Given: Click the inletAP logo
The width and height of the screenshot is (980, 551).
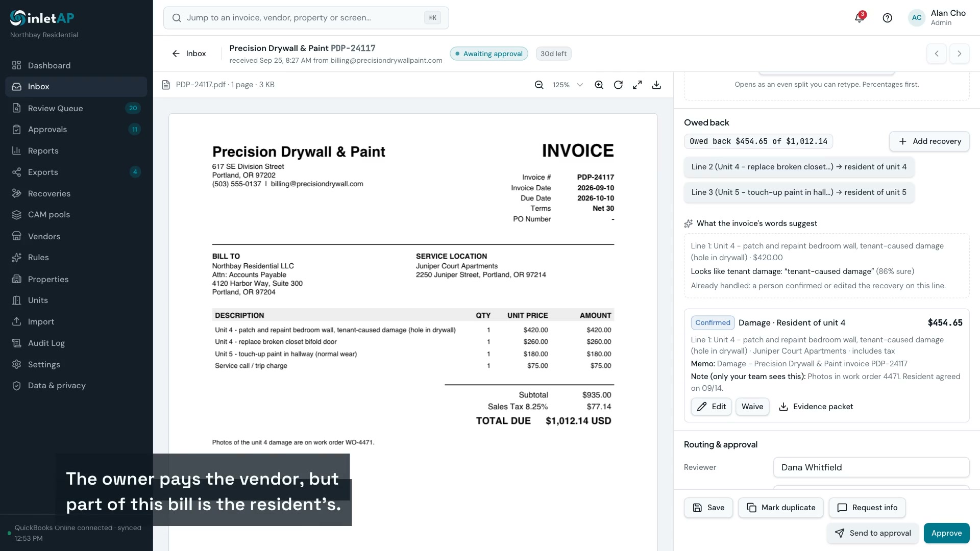Looking at the screenshot, I should pyautogui.click(x=42, y=18).
